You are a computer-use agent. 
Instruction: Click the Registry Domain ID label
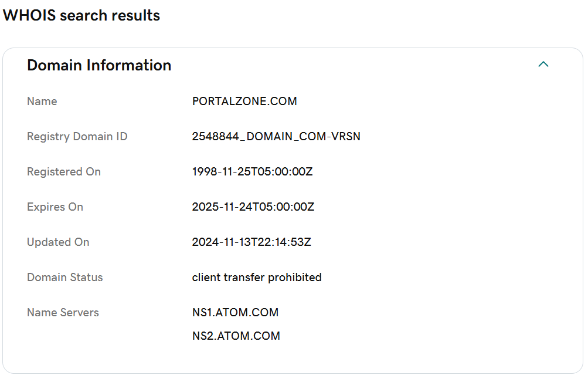[x=77, y=137]
